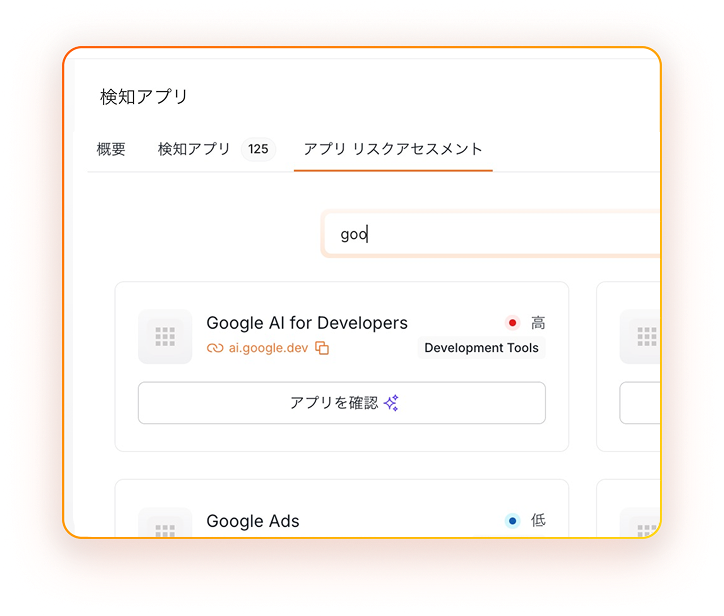Image resolution: width=724 pixels, height=616 pixels.
Task: Select the Development Tools category tag
Action: coord(482,348)
